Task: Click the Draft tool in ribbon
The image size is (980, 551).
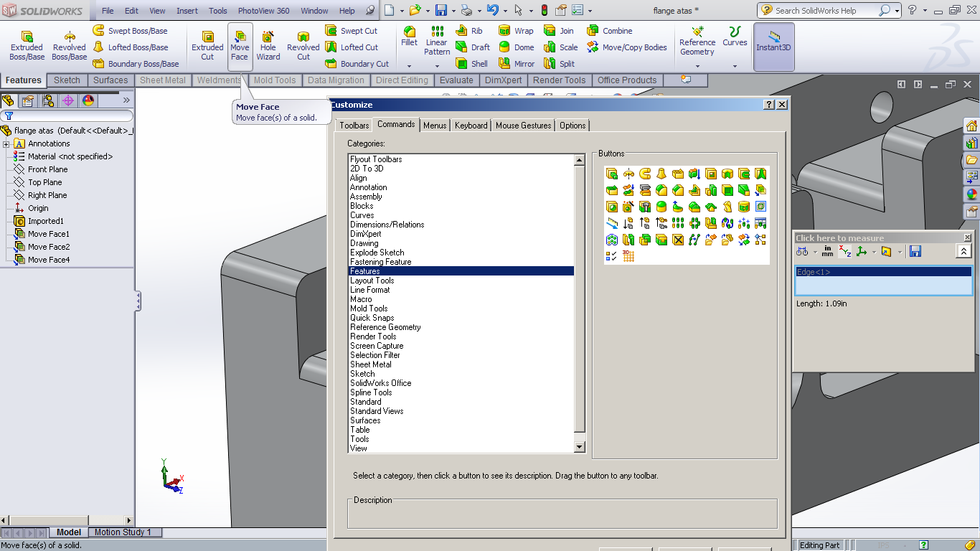Action: [473, 47]
